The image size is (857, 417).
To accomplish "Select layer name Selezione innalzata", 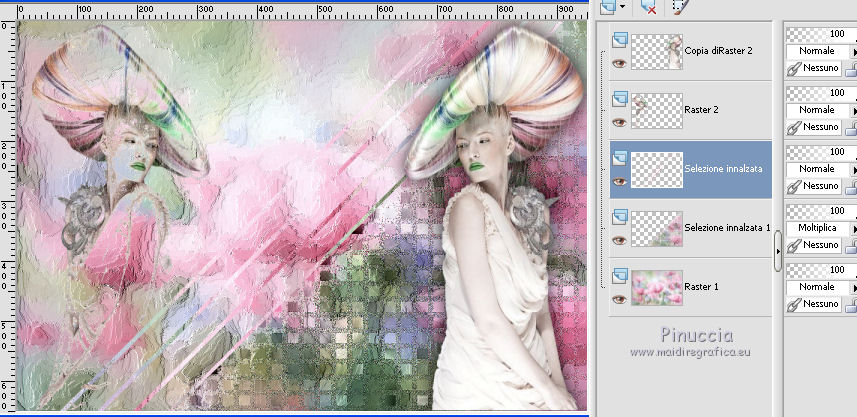I will pyautogui.click(x=723, y=169).
